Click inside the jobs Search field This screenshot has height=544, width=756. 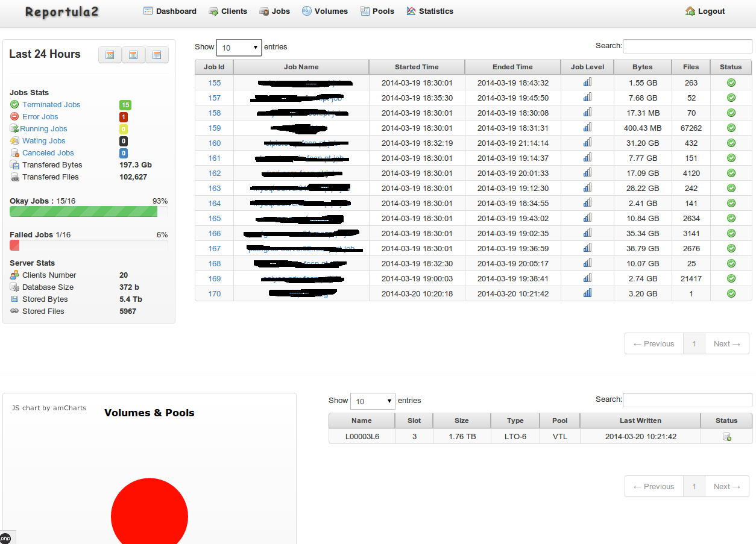(687, 46)
